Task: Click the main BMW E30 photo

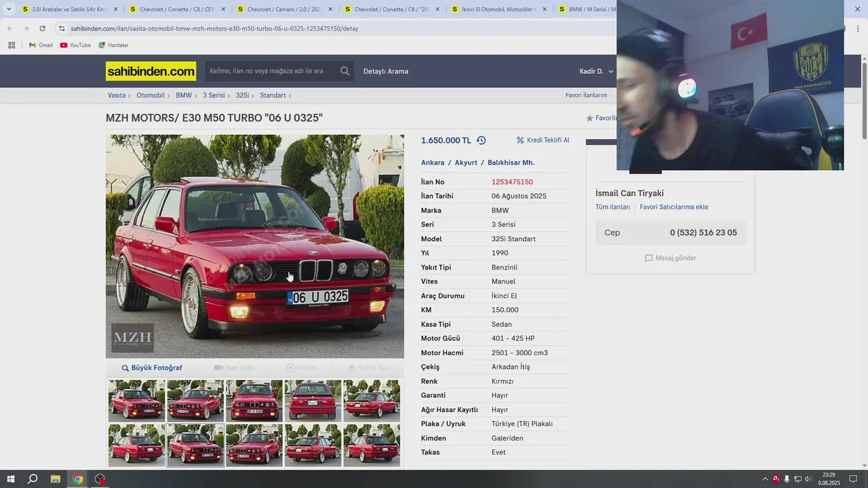Action: 254,246
